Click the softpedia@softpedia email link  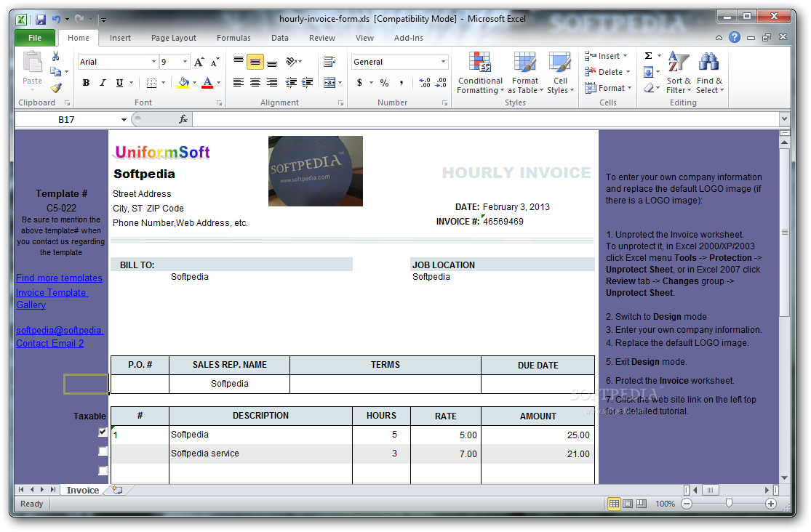60,331
